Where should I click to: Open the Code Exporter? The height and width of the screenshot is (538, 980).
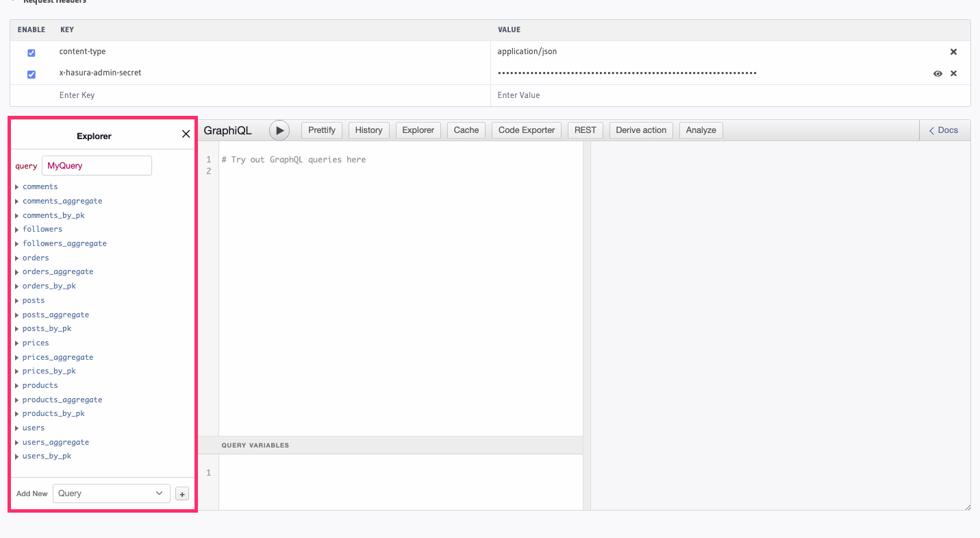526,130
